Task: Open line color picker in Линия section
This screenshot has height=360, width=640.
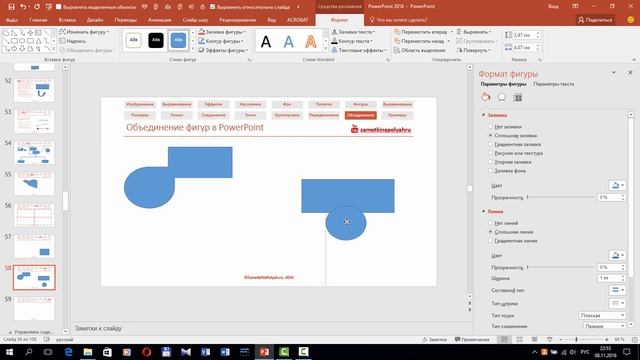Action: pyautogui.click(x=617, y=256)
